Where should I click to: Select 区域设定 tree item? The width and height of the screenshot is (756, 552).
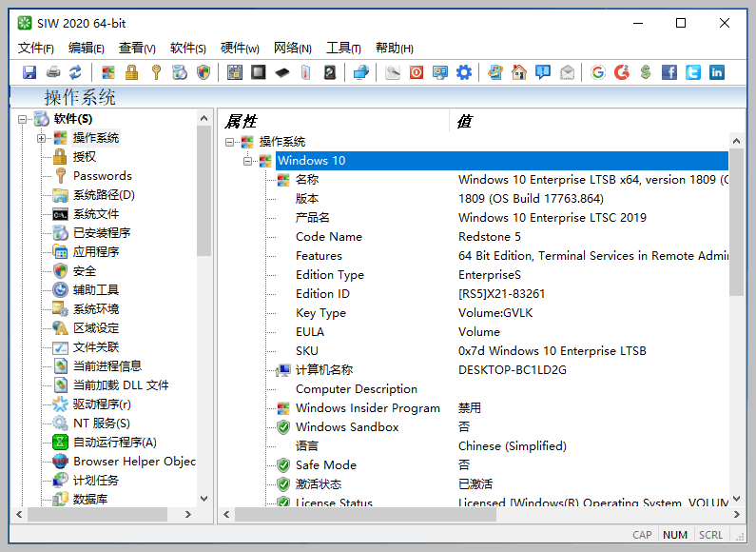[x=96, y=328]
